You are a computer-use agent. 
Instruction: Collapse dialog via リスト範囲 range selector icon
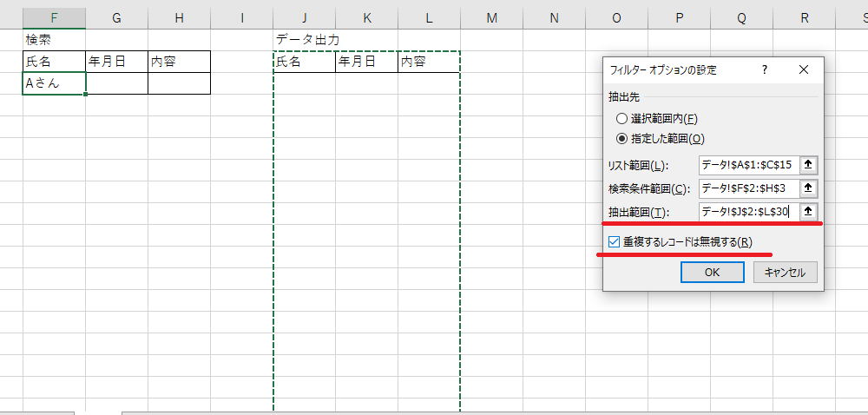tap(808, 165)
